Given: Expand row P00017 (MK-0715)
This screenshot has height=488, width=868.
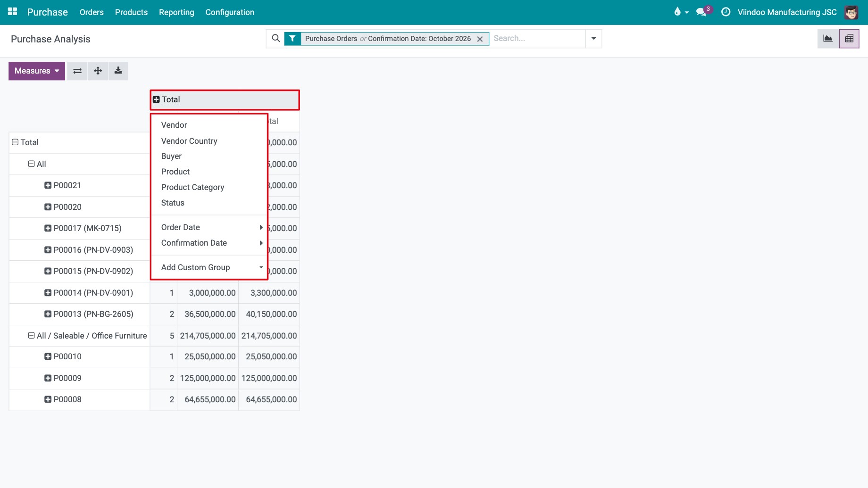Looking at the screenshot, I should (x=48, y=228).
